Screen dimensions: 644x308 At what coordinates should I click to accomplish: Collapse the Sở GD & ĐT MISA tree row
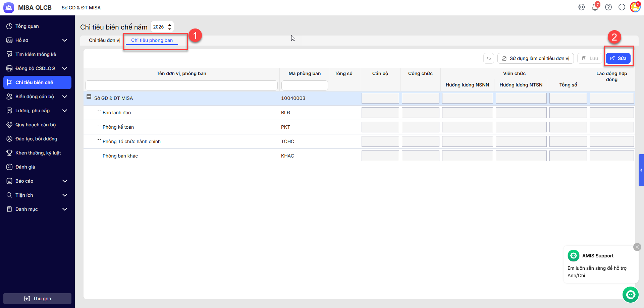point(89,97)
